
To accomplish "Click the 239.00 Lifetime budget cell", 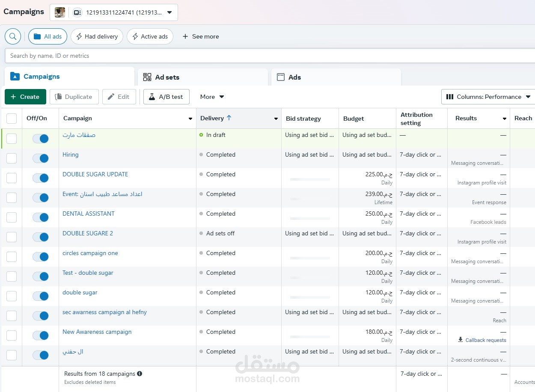I will (x=379, y=194).
